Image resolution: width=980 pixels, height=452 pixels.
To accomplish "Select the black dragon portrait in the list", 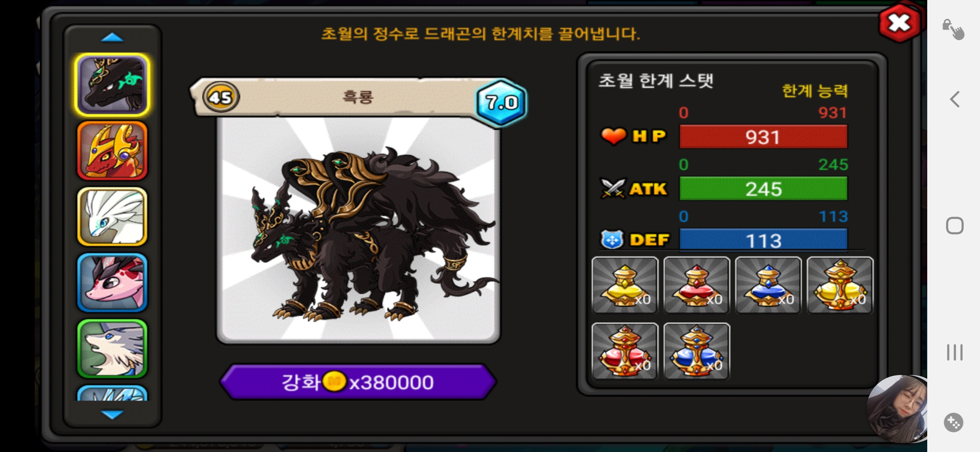I will tap(112, 85).
